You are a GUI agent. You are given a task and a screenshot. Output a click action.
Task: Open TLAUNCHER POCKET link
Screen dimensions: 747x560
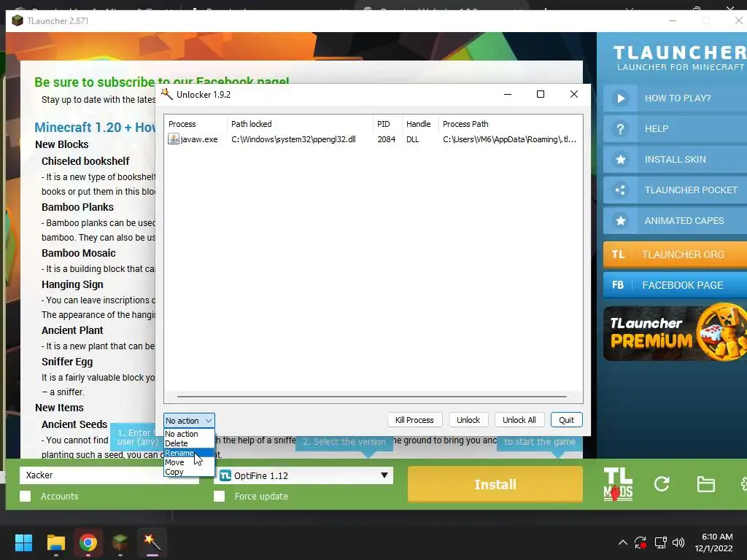(675, 190)
